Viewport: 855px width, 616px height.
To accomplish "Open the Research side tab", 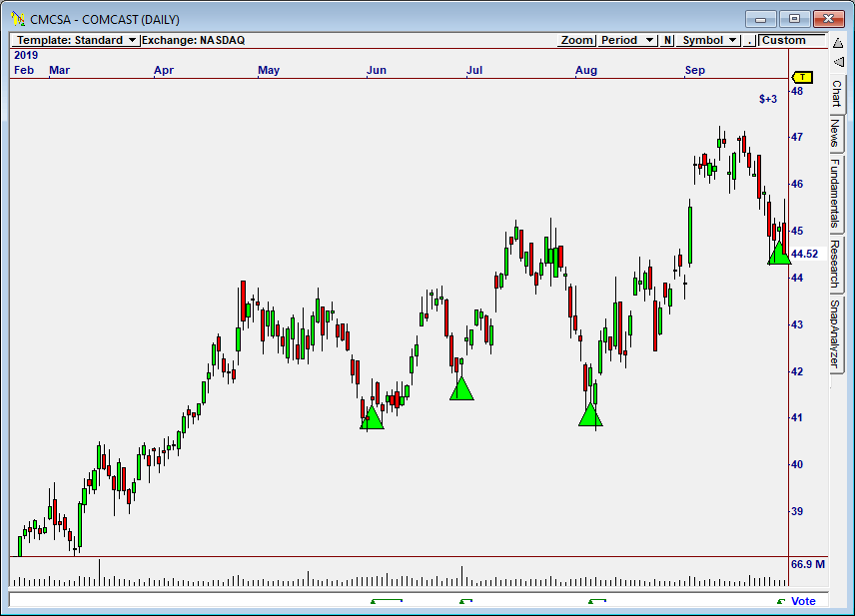I will pos(836,264).
